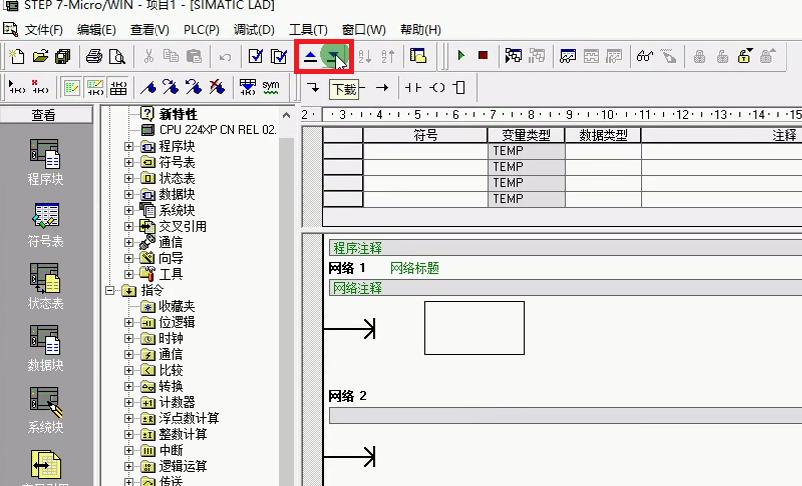Compile the current program block
Image resolution: width=802 pixels, height=486 pixels.
[255, 56]
